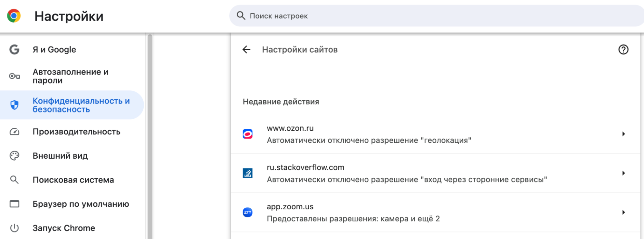644x239 pixels.
Task: Expand ru.stackoverflow.com entry with arrow
Action: click(623, 173)
